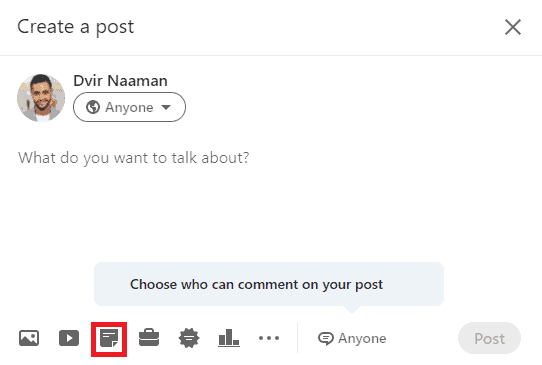
Task: Add a photo to the post
Action: 29,338
